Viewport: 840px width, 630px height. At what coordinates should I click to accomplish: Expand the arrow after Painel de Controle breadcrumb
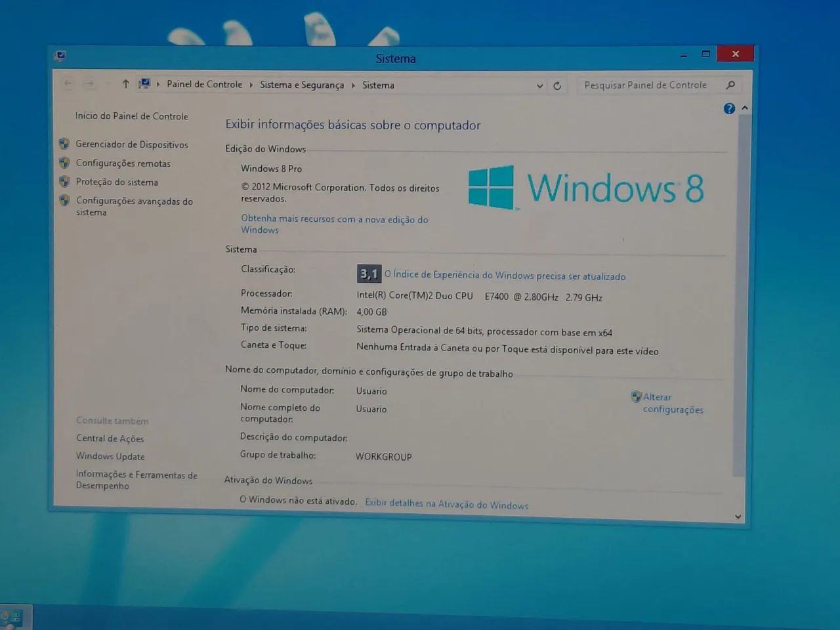(x=251, y=85)
